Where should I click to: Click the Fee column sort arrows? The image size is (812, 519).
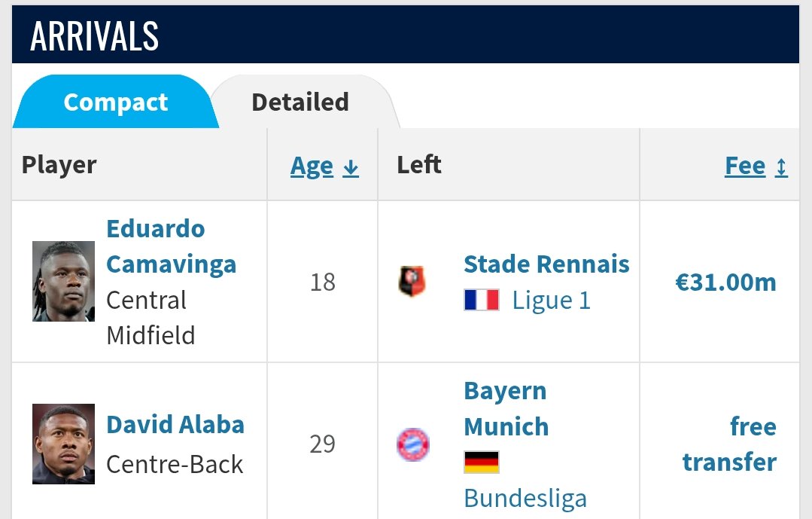(781, 167)
